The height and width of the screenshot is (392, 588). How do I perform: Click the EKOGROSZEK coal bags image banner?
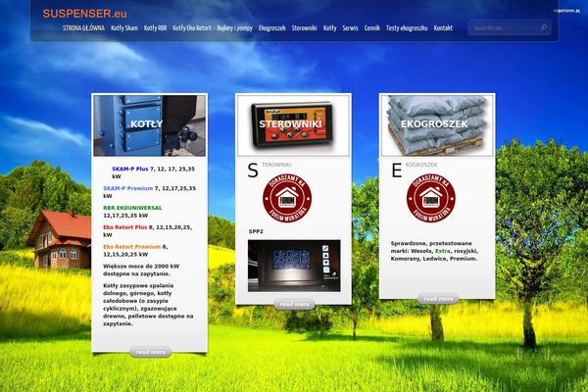(x=437, y=125)
